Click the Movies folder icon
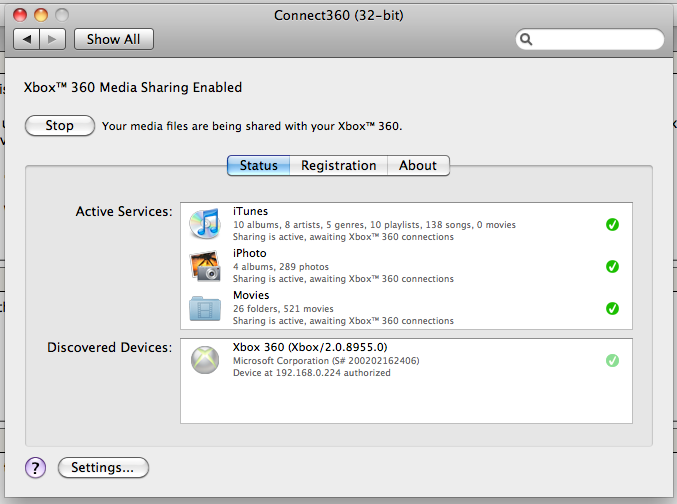This screenshot has height=504, width=677. click(x=205, y=308)
